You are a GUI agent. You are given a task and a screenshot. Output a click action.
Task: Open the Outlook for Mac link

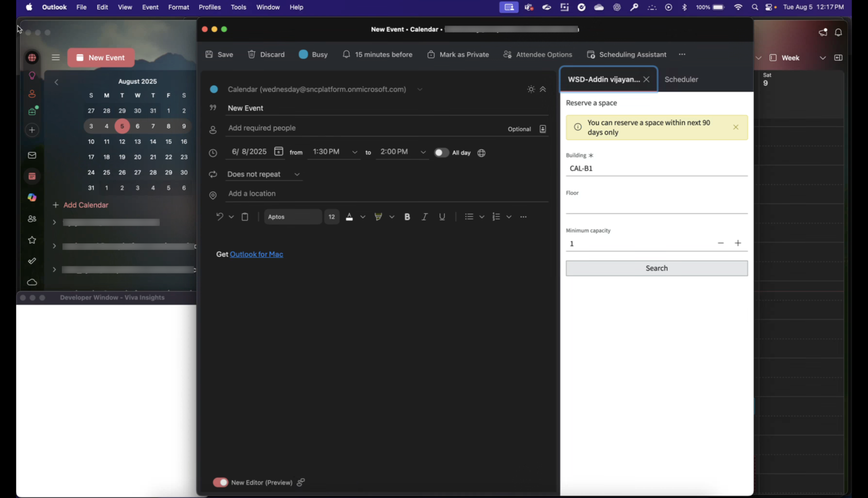tap(256, 254)
